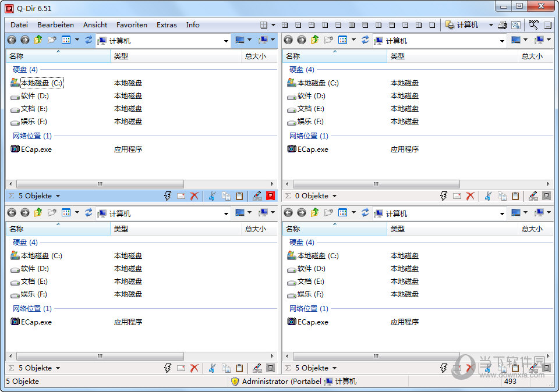Go forward in the top-left pane
This screenshot has height=392, width=559.
coord(25,40)
